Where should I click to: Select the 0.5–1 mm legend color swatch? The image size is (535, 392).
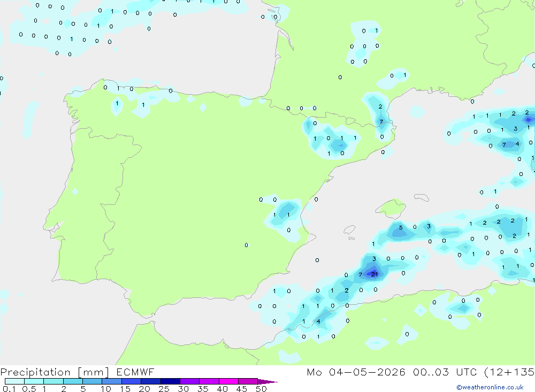coord(34,381)
